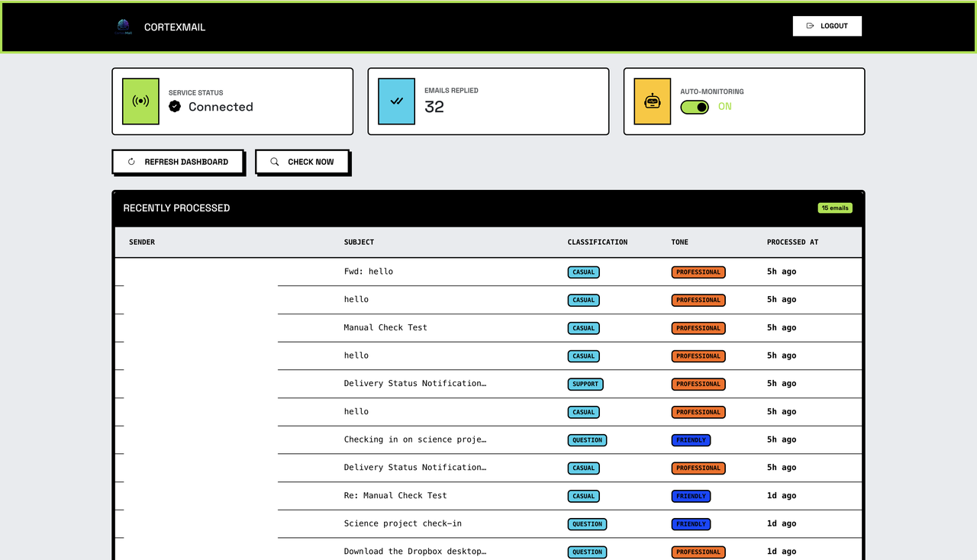
Task: Click Casual tag on 'Fwd: hello' row
Action: pos(583,272)
